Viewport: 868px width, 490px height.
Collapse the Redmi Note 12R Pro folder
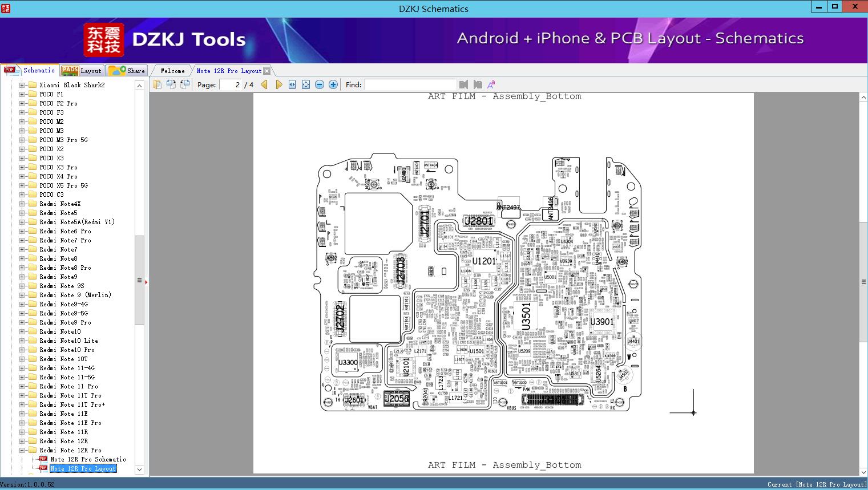point(22,450)
